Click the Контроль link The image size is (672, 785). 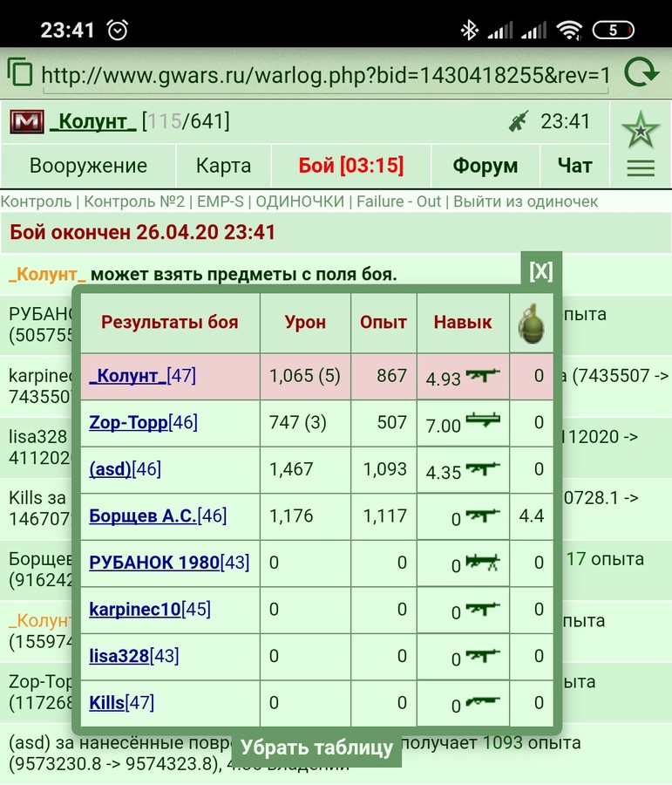click(36, 201)
